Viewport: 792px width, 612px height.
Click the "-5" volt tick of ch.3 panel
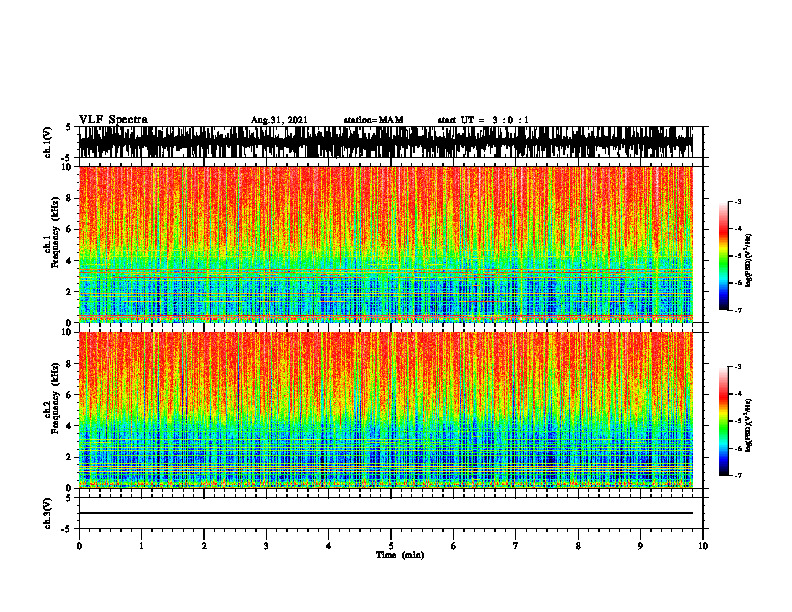point(67,529)
